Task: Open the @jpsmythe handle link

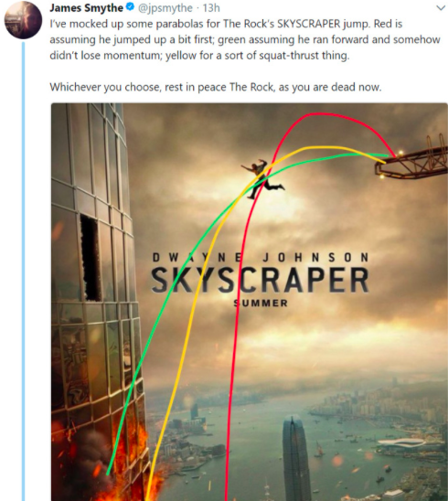Action: (165, 8)
